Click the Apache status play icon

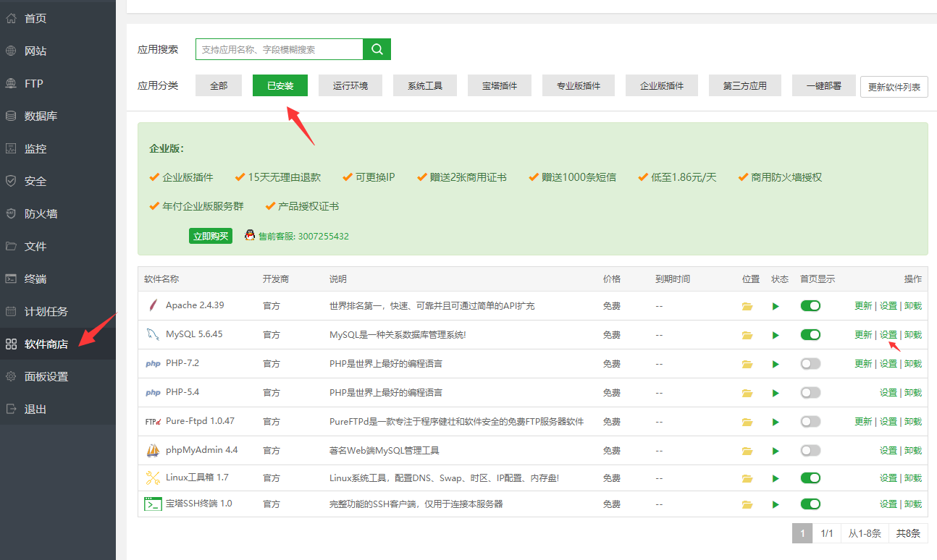tap(776, 306)
